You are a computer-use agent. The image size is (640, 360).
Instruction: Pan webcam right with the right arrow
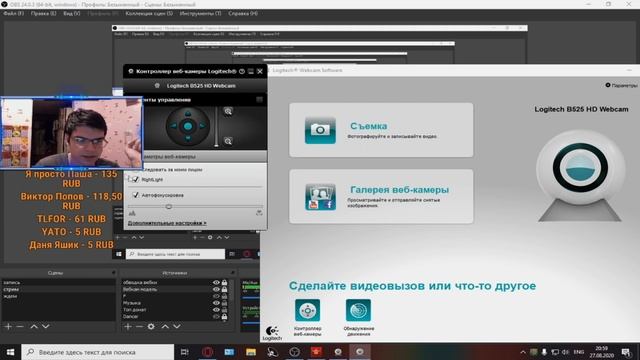click(202, 126)
